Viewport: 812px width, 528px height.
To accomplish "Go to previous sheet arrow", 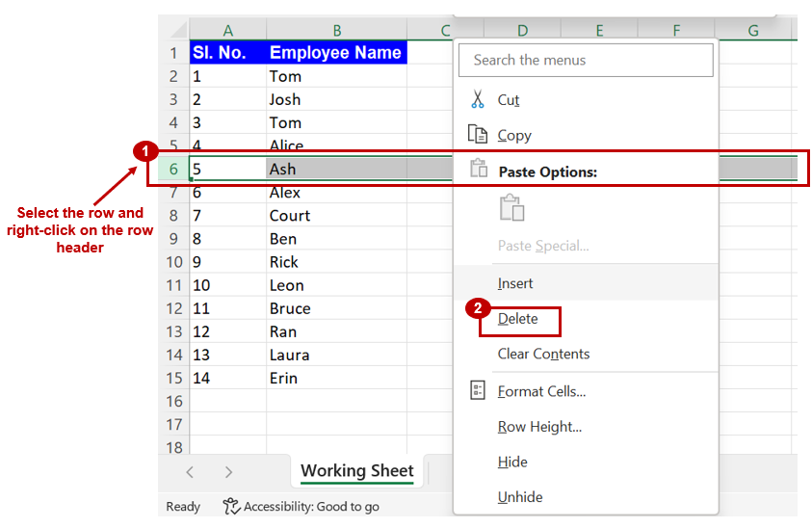I will coord(190,472).
